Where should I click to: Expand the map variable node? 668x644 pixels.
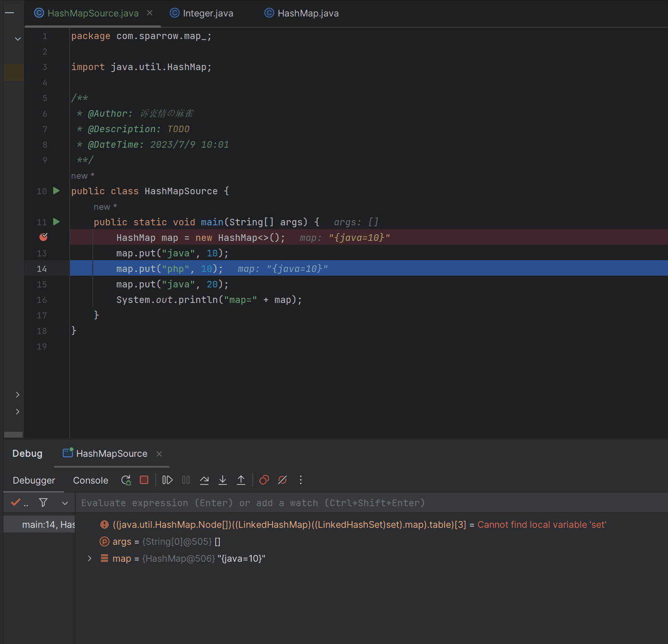(x=90, y=558)
